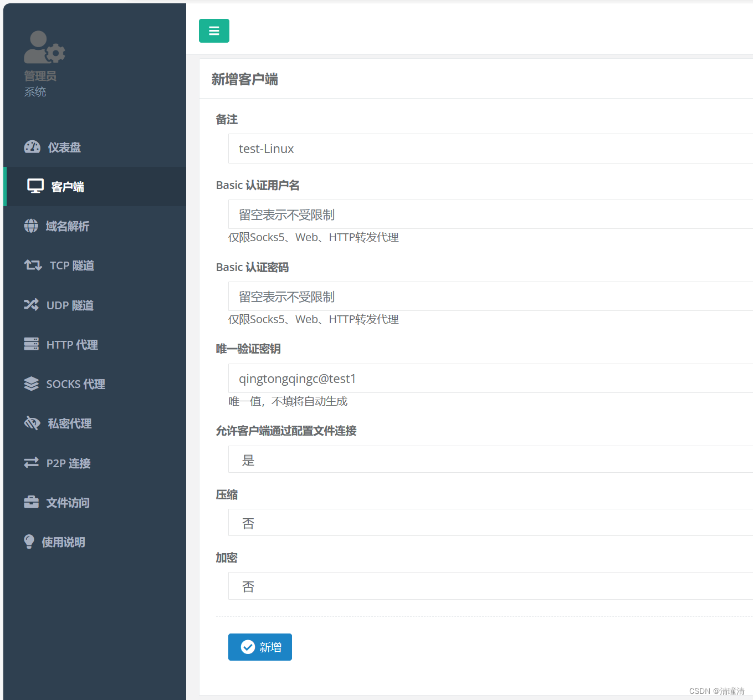Click the shuffle icon for UDP 隧道

[31, 305]
